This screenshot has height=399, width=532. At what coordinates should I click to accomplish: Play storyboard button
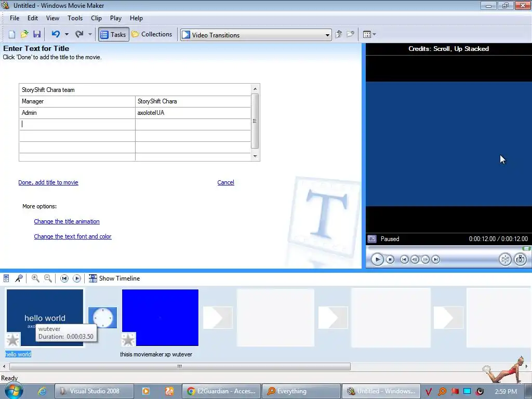point(77,278)
